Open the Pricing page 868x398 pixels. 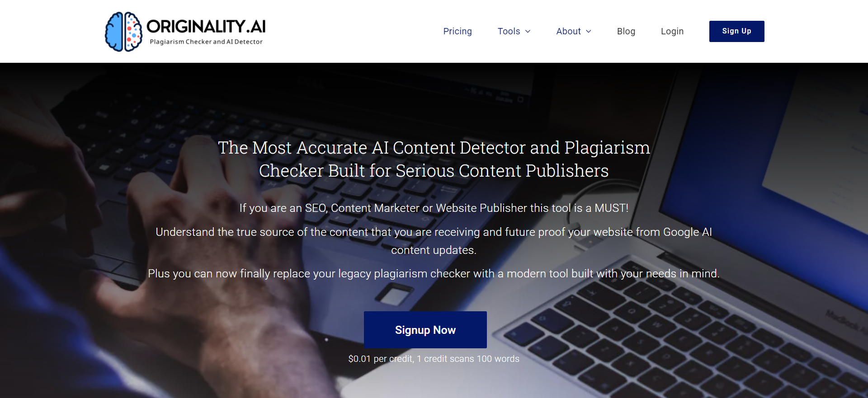coord(458,31)
